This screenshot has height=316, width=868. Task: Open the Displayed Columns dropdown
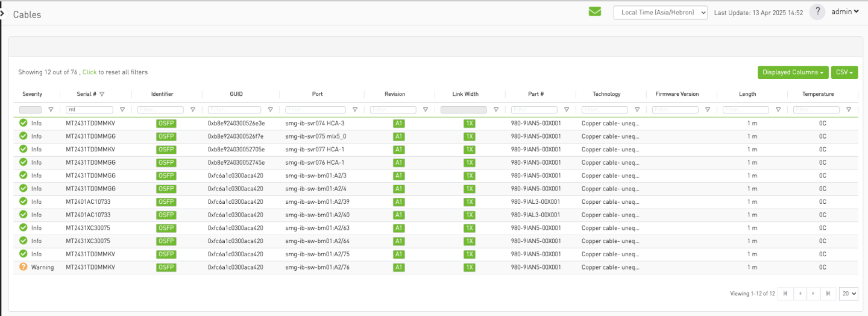coord(793,72)
